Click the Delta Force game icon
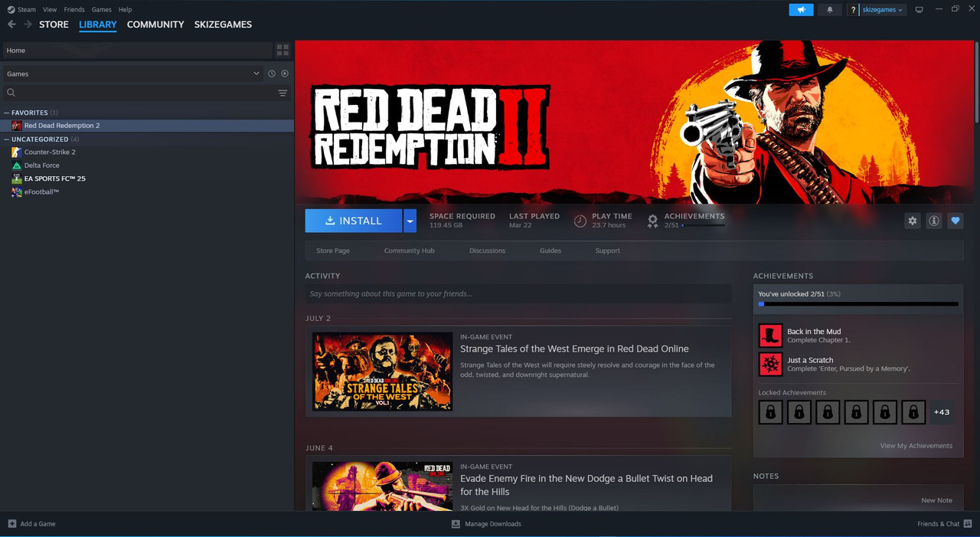 click(17, 165)
